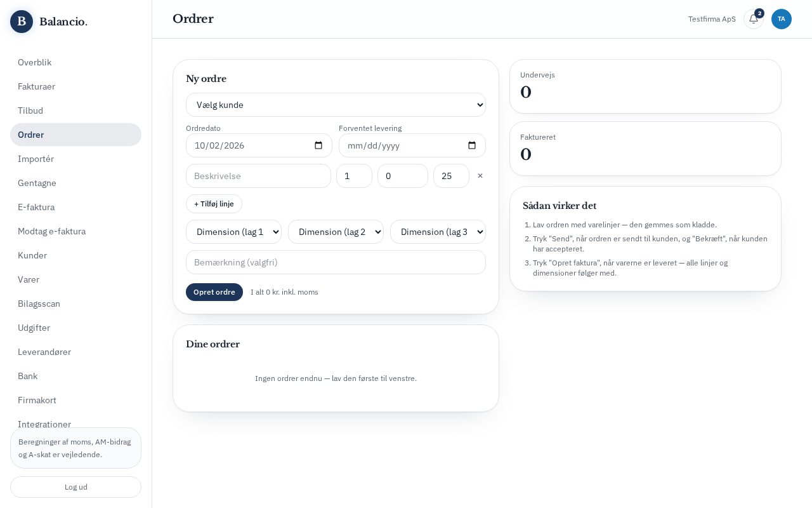Image resolution: width=812 pixels, height=508 pixels.
Task: Click the quantity field showing 1
Action: coord(354,176)
